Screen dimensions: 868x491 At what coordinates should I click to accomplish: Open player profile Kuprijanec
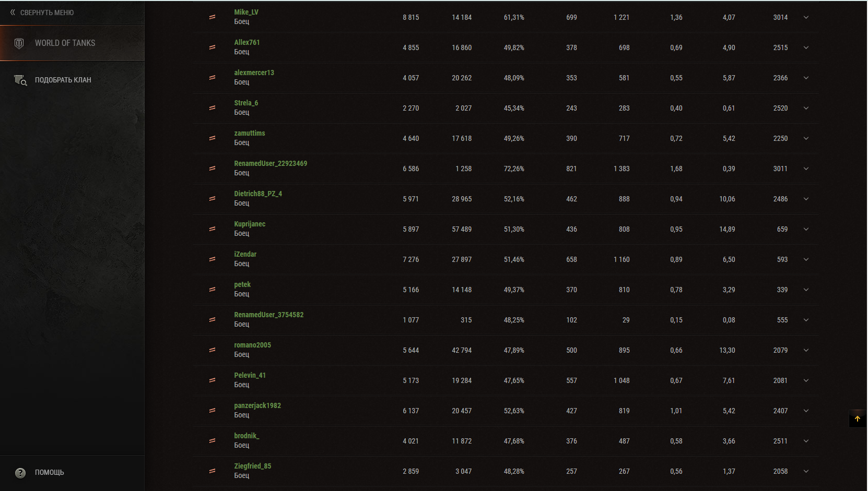[x=250, y=224]
